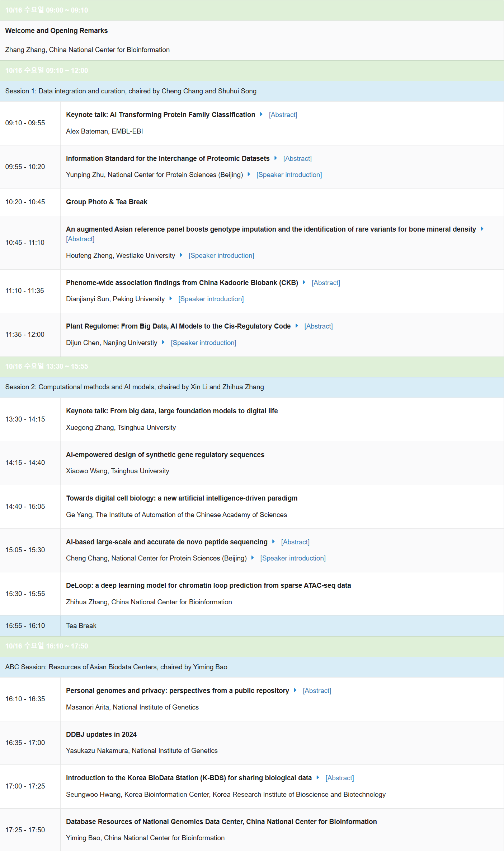Image resolution: width=504 pixels, height=851 pixels.
Task: Click arrow icon after Dianjianyi Sun, Peking University
Action: point(171,299)
